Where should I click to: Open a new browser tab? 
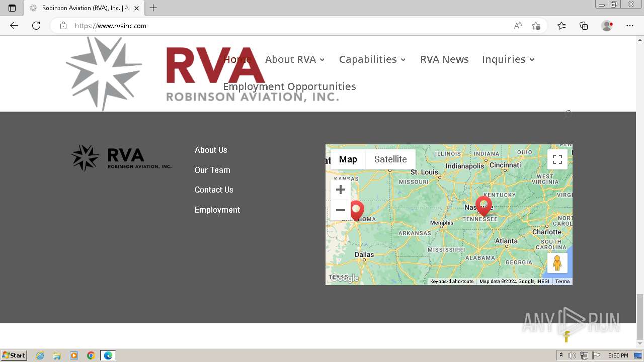click(153, 8)
